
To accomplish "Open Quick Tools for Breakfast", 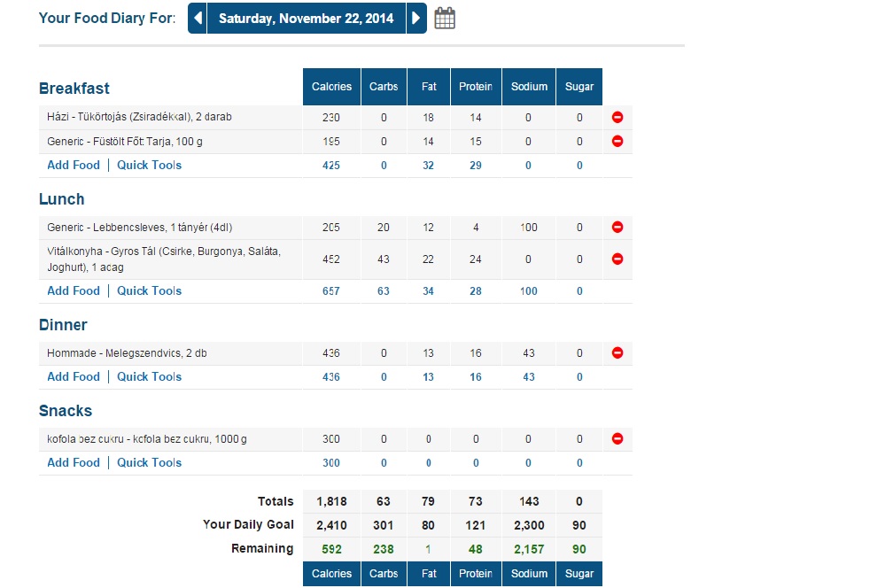I will click(149, 166).
